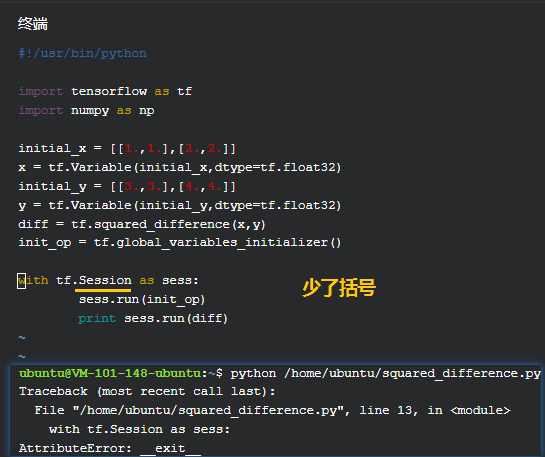Viewport: 545px width, 457px height.
Task: Click the line import numpy as np
Action: pyautogui.click(x=87, y=111)
